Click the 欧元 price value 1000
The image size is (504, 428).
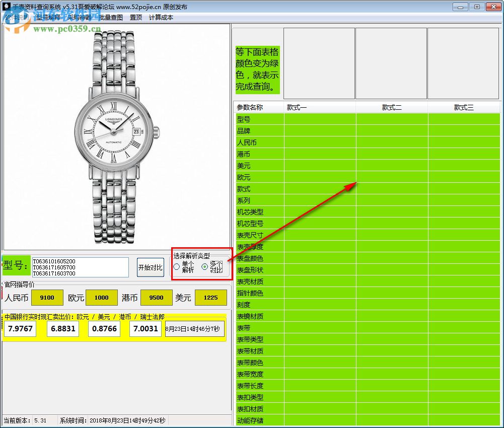[x=102, y=298]
